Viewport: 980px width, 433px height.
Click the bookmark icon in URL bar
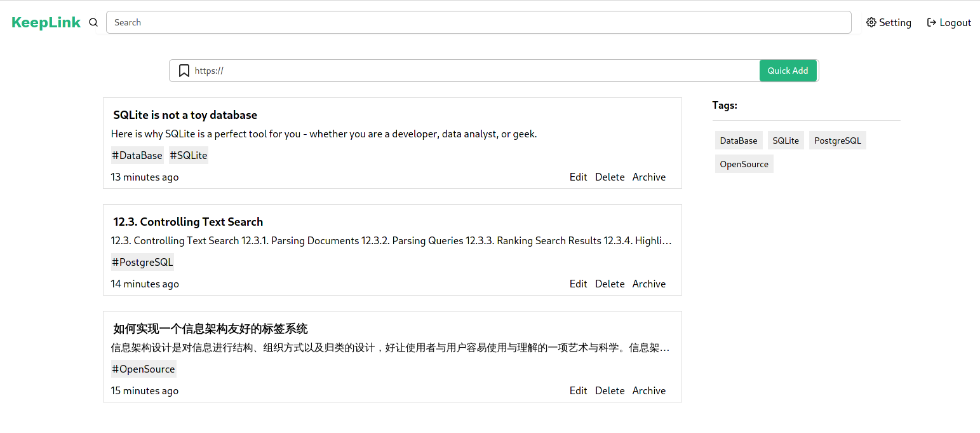point(184,71)
